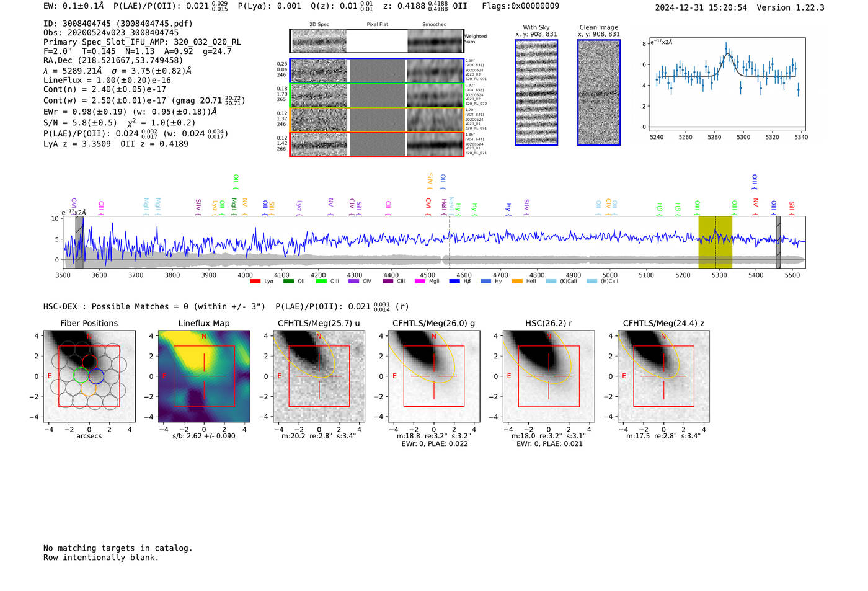Click the red fiber circle in Fiber Positions

[x=89, y=363]
